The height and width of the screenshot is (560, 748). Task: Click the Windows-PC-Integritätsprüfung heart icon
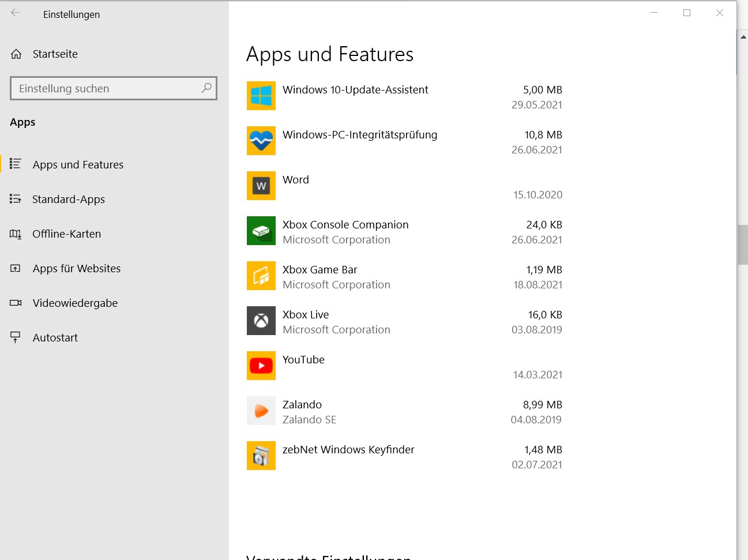pyautogui.click(x=261, y=141)
